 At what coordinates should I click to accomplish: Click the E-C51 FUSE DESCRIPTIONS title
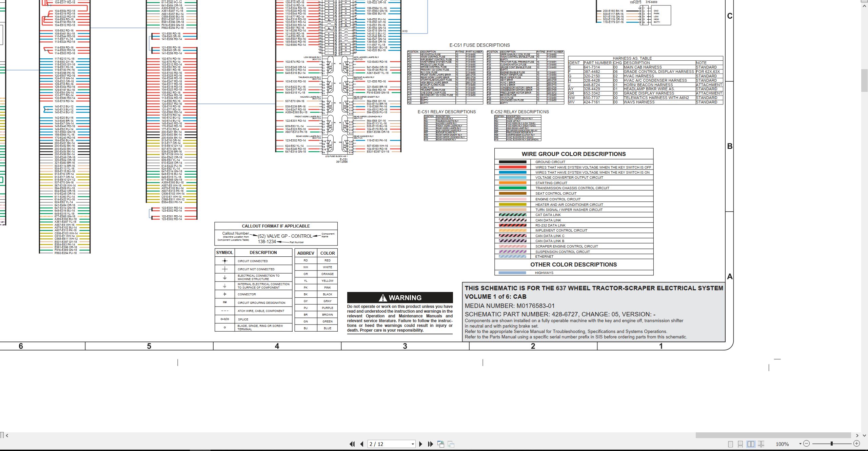pos(479,45)
